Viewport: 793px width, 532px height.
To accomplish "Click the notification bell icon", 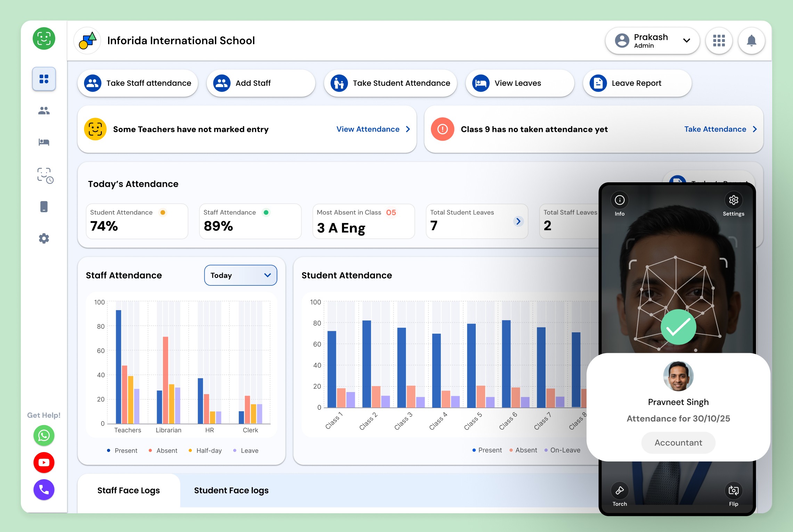I will click(x=751, y=41).
